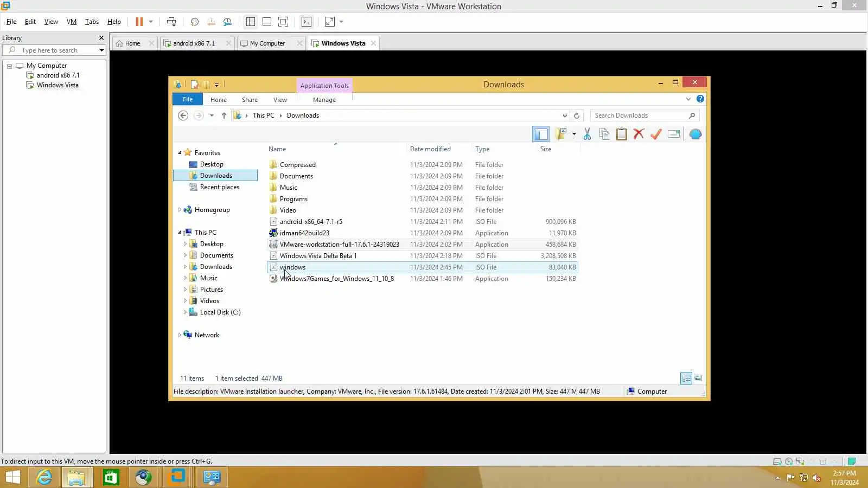Open the VMware console view icon
Viewport: 868px width, 488px height.
pyautogui.click(x=307, y=22)
